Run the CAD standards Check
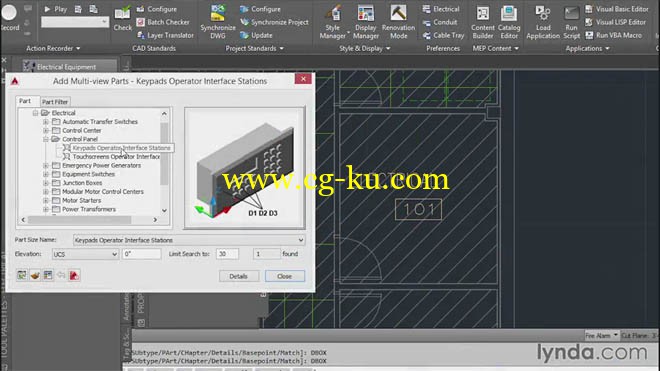Image resolution: width=660 pixels, height=371 pixels. [122, 19]
